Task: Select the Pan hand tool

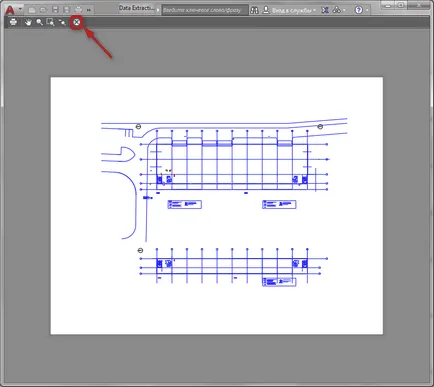Action: 28,22
